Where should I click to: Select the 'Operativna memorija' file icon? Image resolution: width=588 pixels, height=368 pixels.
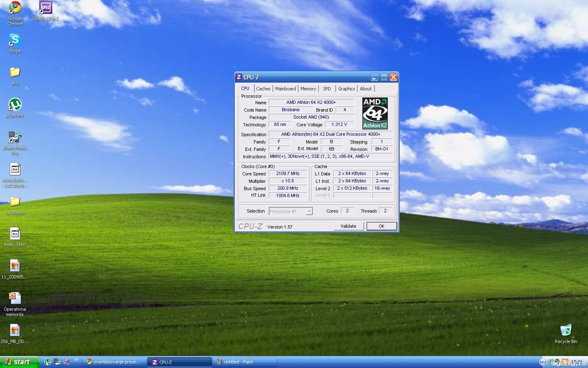point(15,298)
